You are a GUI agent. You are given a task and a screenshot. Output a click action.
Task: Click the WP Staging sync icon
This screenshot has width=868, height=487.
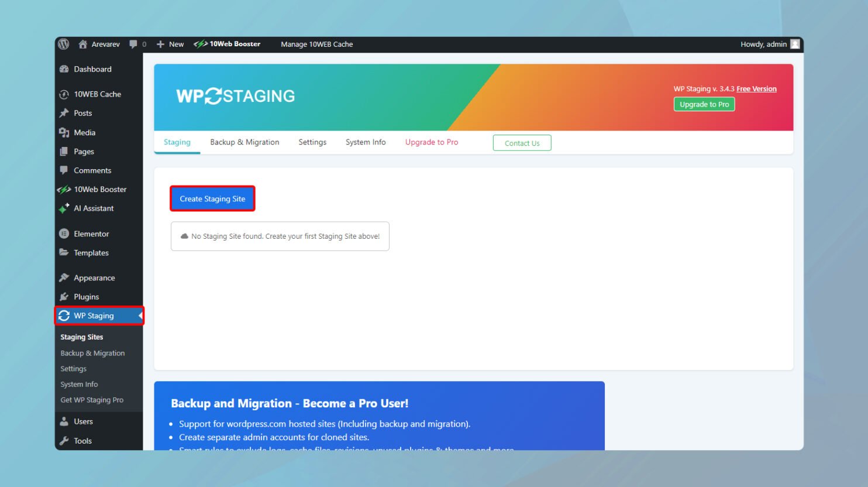(64, 315)
